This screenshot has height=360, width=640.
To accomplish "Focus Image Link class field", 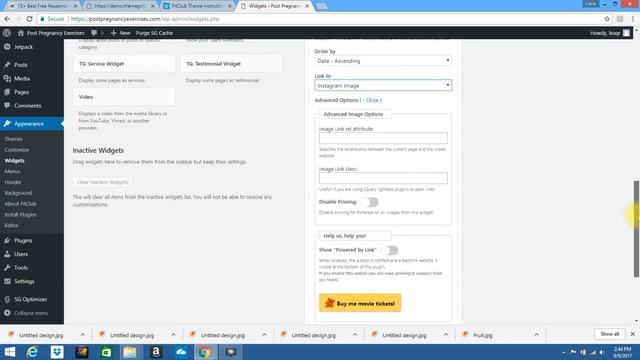I will [383, 178].
